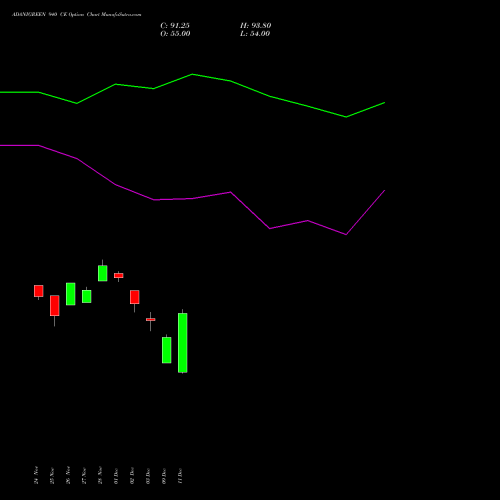Select the 01 Dec date label
Image resolution: width=500 pixels, height=500 pixels.
click(x=116, y=476)
